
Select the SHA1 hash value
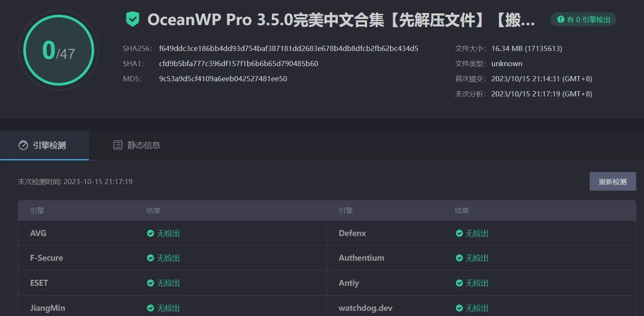(x=238, y=64)
